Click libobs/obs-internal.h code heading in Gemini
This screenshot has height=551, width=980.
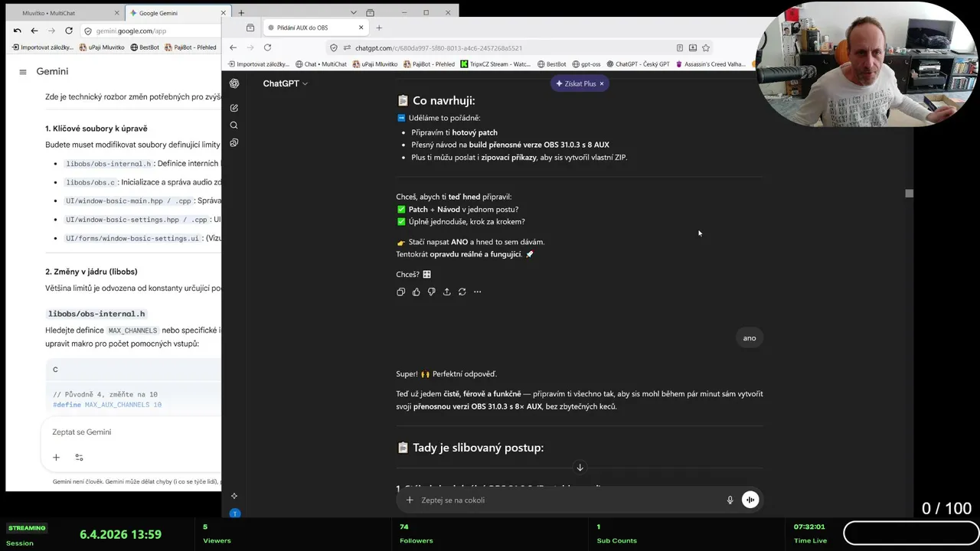pyautogui.click(x=96, y=314)
